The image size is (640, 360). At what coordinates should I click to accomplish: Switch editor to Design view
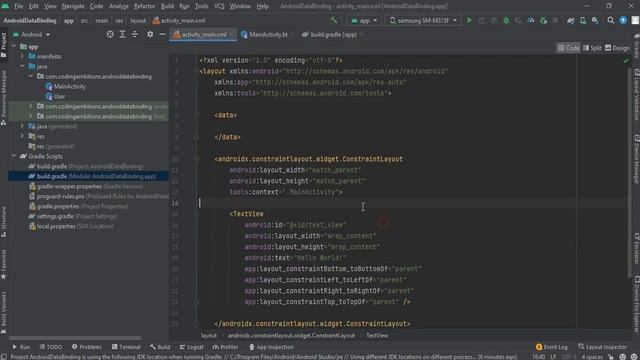click(617, 48)
